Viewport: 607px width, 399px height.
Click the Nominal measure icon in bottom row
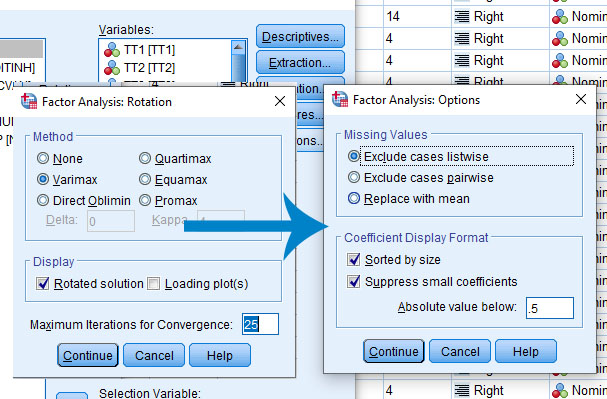(x=560, y=390)
